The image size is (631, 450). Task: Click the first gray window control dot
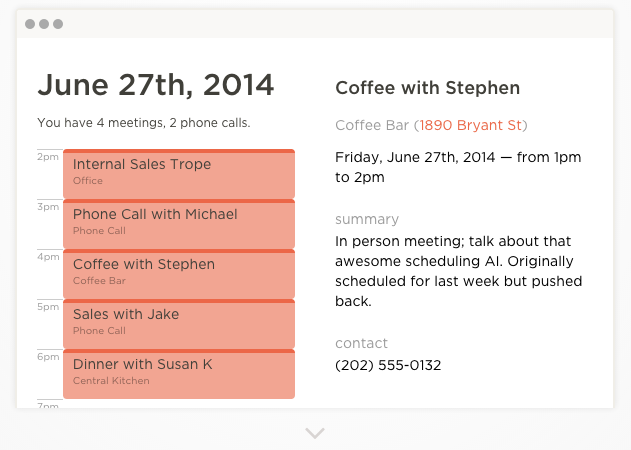(x=30, y=24)
